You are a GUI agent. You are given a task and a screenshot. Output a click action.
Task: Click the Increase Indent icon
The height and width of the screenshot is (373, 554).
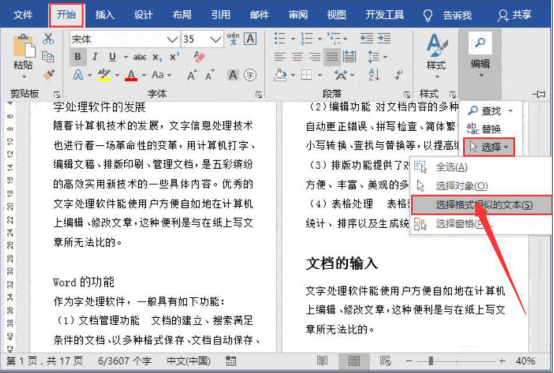pyautogui.click(x=384, y=39)
